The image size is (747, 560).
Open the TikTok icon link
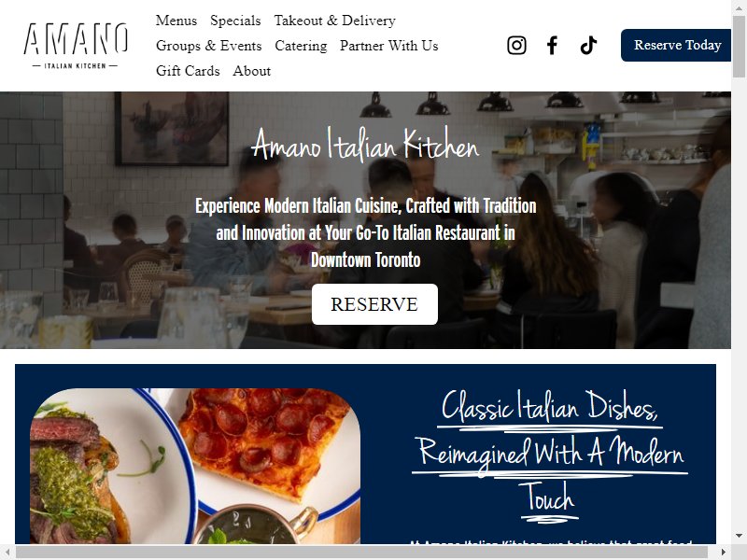coord(588,45)
